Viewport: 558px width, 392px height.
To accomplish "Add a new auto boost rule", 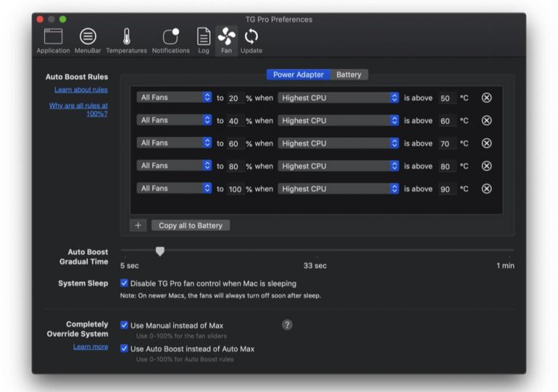I will [138, 225].
